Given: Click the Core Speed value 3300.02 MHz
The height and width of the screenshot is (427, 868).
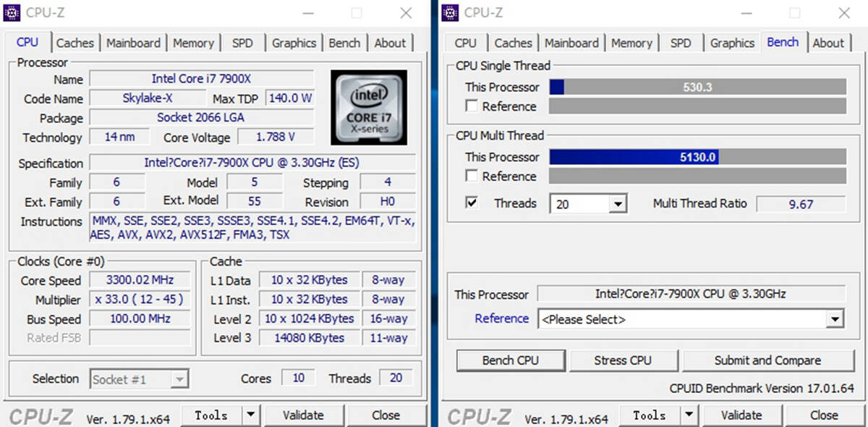Looking at the screenshot, I should point(140,280).
